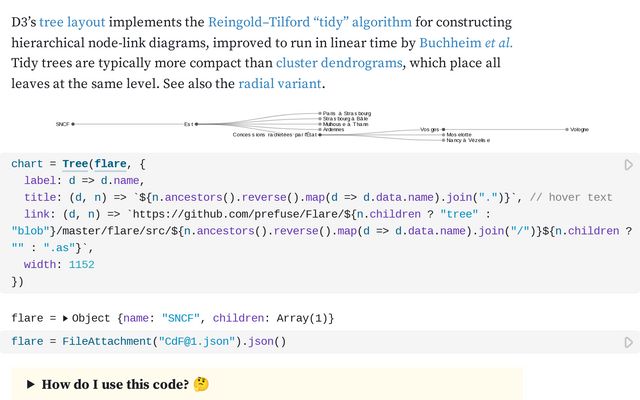Click the flare variable reference in chart code
640x400 pixels.
pos(110,164)
